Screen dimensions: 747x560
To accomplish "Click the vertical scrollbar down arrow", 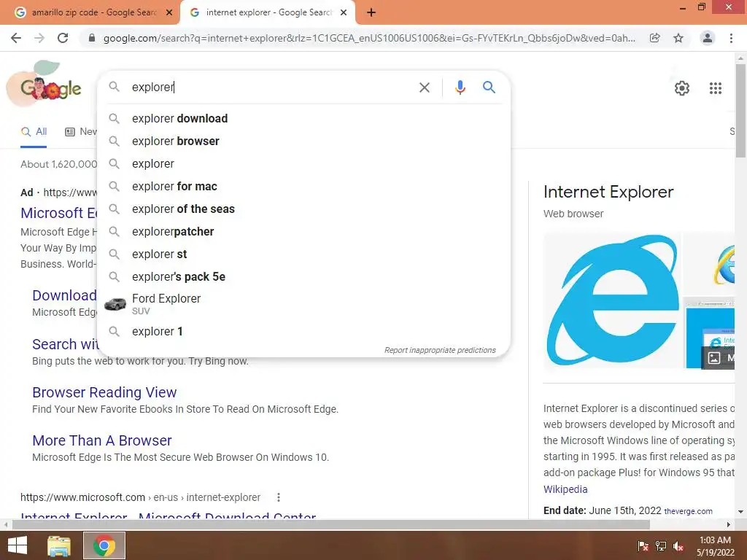I will 740,512.
